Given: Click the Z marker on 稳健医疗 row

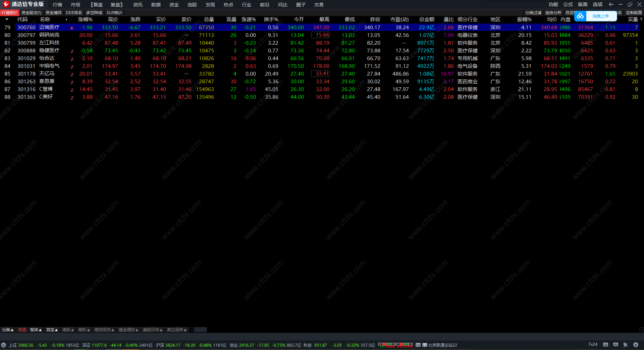Looking at the screenshot, I should [x=72, y=51].
